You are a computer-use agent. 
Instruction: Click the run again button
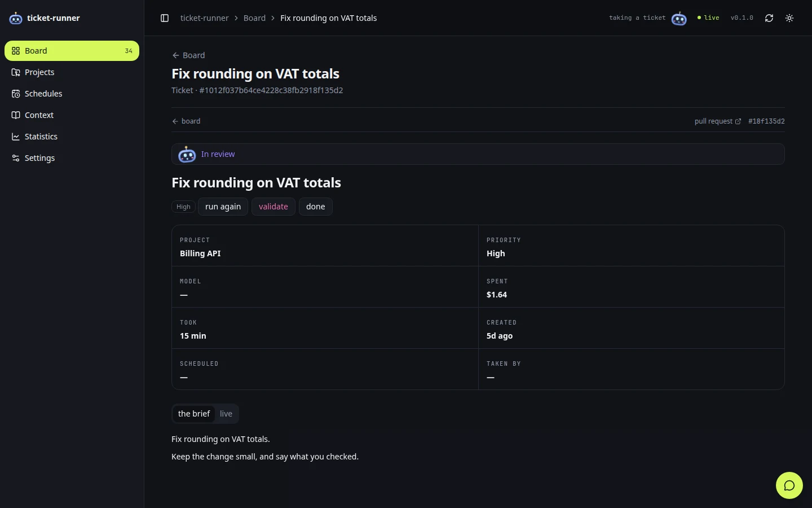(223, 207)
